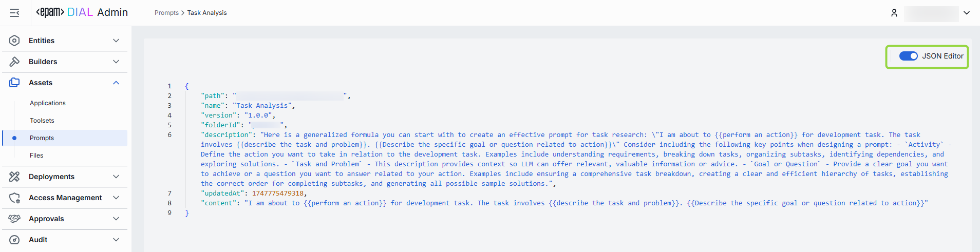
Task: Open the user account dropdown arrow
Action: [x=967, y=13]
